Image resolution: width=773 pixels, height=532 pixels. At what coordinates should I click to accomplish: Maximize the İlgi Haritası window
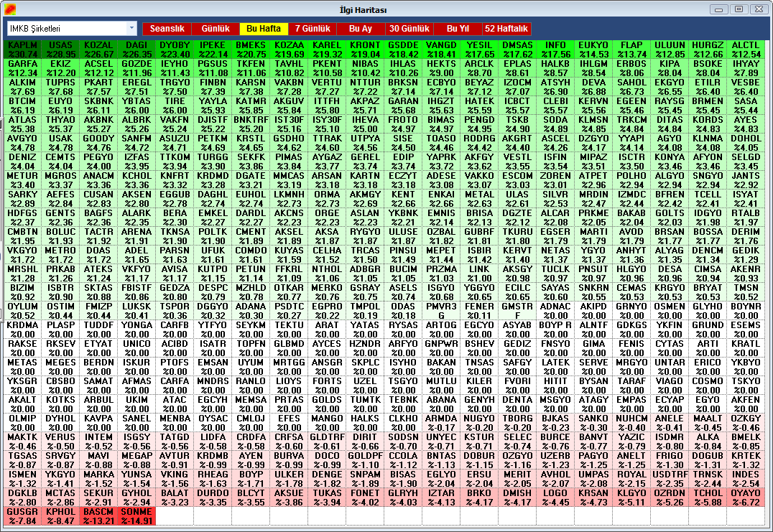(x=739, y=9)
